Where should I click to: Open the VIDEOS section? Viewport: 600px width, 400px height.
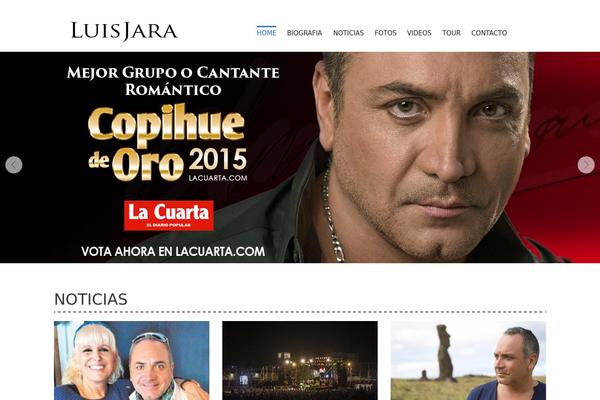(419, 33)
